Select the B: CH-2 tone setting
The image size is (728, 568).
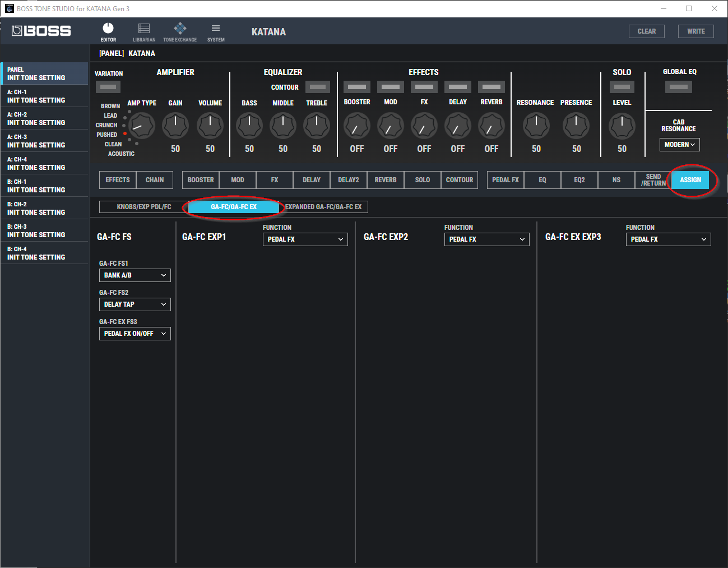pyautogui.click(x=44, y=208)
